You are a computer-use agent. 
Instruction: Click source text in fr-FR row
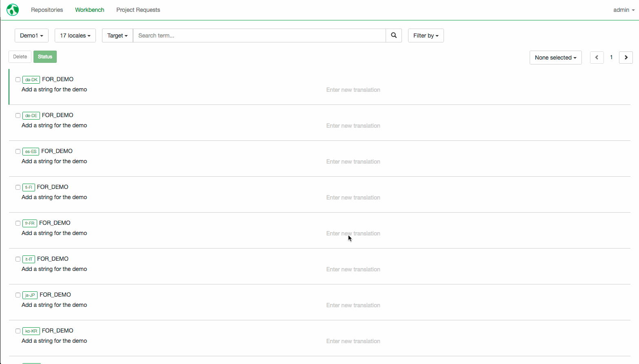[54, 233]
